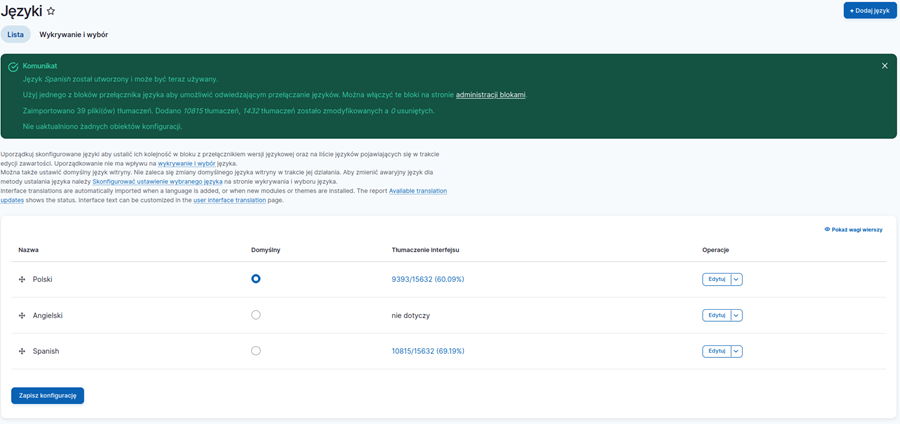Switch to the Lista tab
The height and width of the screenshot is (424, 900).
coord(16,35)
